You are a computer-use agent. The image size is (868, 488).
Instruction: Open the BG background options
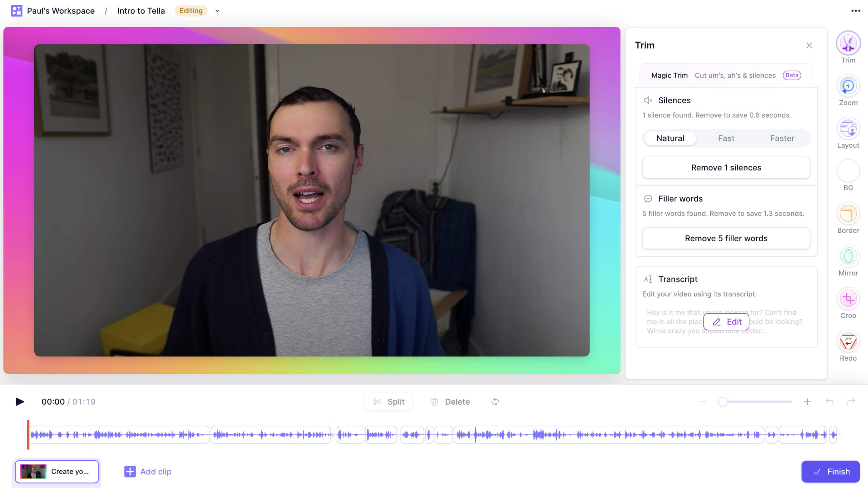click(848, 174)
